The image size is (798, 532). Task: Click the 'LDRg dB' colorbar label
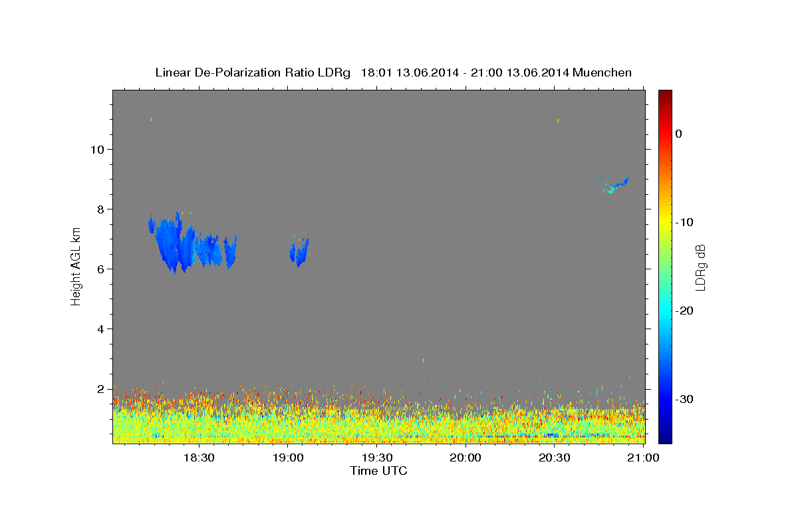point(700,267)
